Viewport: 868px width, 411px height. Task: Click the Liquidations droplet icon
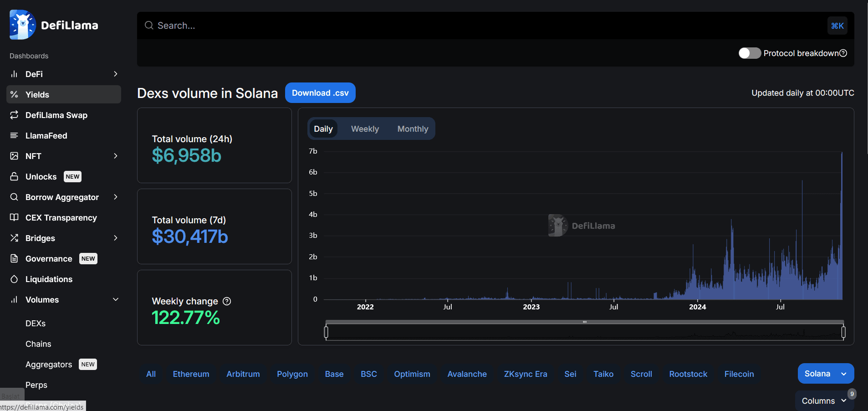tap(14, 279)
